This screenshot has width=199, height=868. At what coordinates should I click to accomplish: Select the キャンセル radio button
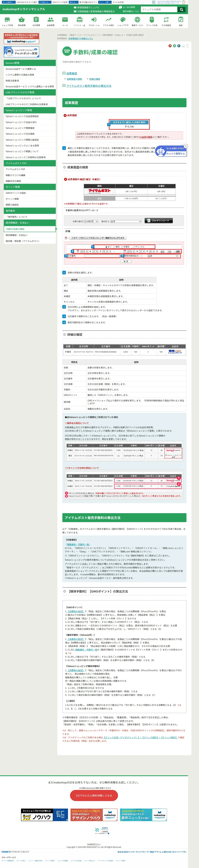click(134, 247)
